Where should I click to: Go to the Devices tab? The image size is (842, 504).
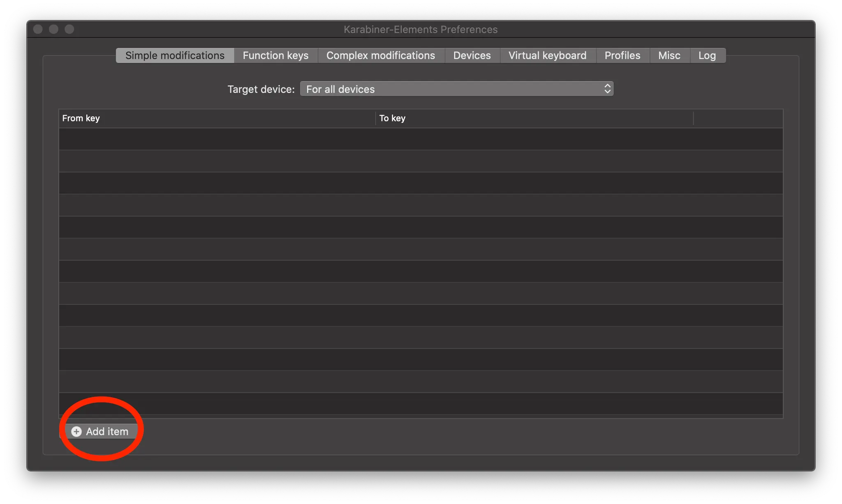(472, 55)
